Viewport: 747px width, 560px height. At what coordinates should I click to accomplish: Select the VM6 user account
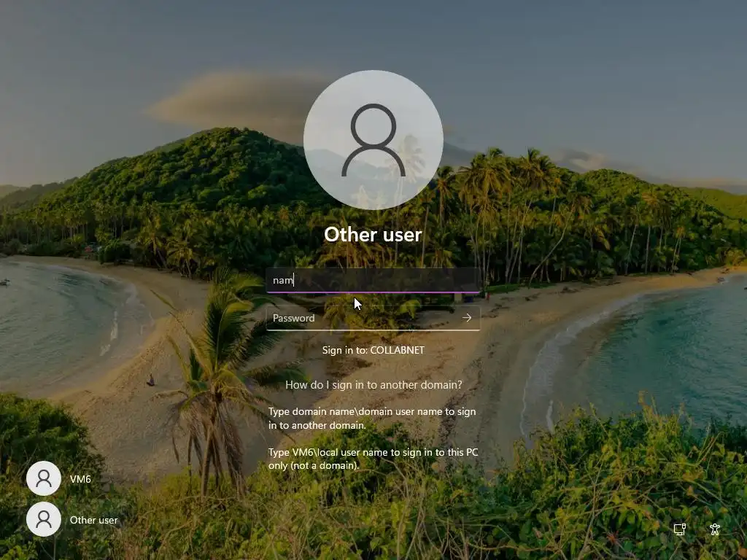point(59,478)
